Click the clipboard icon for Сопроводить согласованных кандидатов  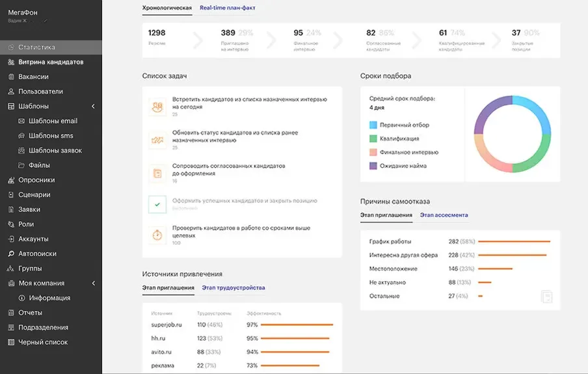(157, 172)
